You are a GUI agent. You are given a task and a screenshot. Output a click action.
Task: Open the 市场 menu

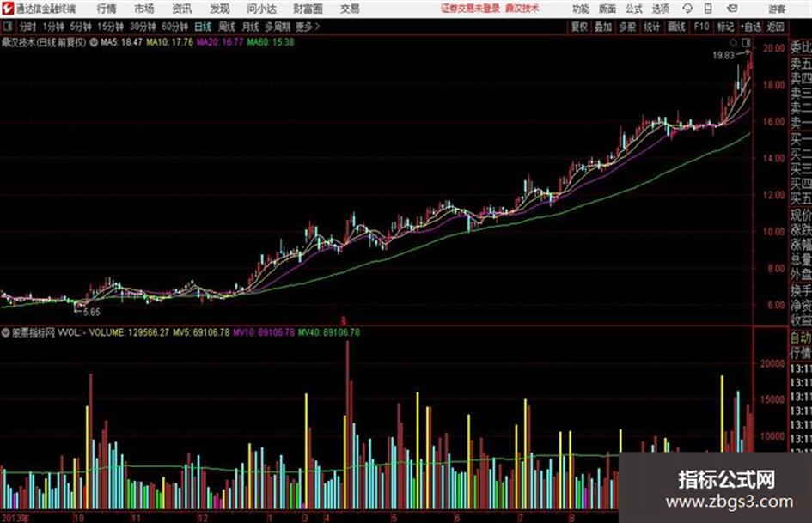144,9
